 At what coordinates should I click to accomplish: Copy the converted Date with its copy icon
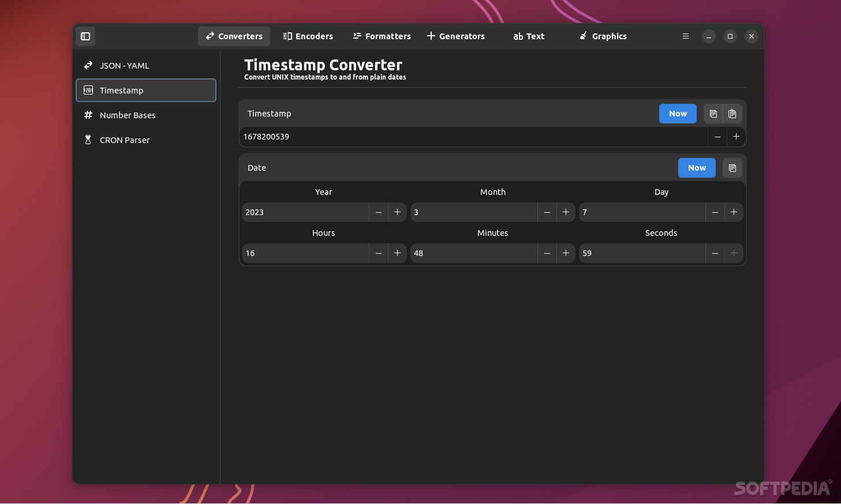(x=732, y=168)
